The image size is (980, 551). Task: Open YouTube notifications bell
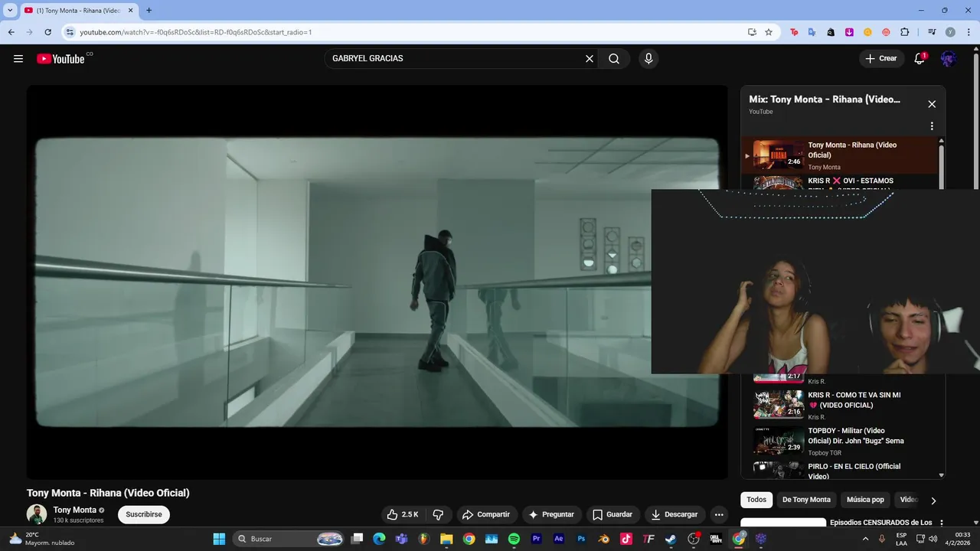pyautogui.click(x=920, y=59)
